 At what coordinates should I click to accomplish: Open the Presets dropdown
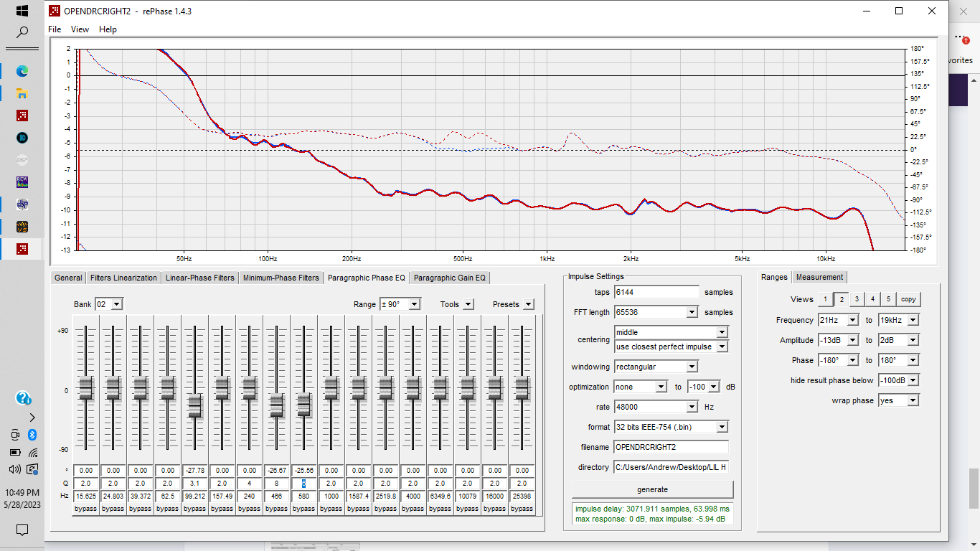(x=528, y=304)
